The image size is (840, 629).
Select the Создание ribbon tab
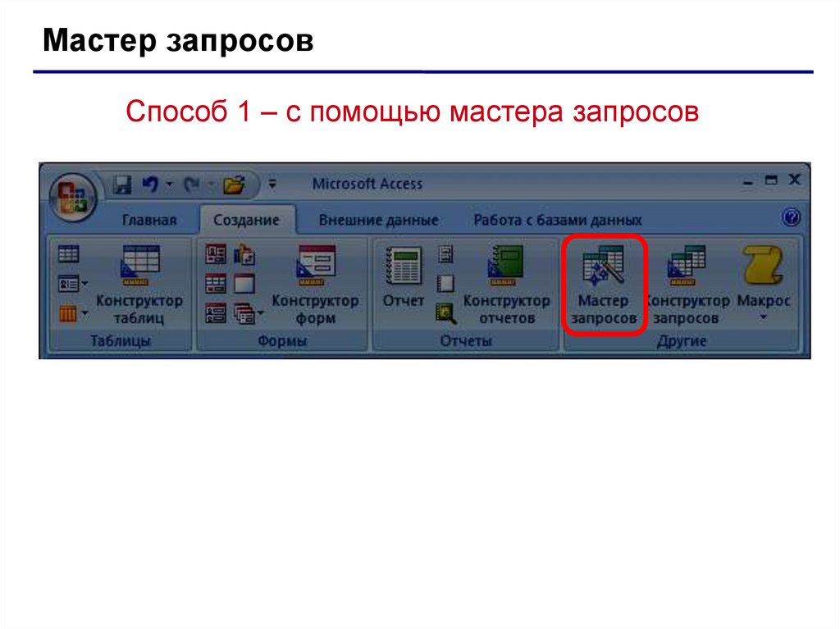coord(246,220)
